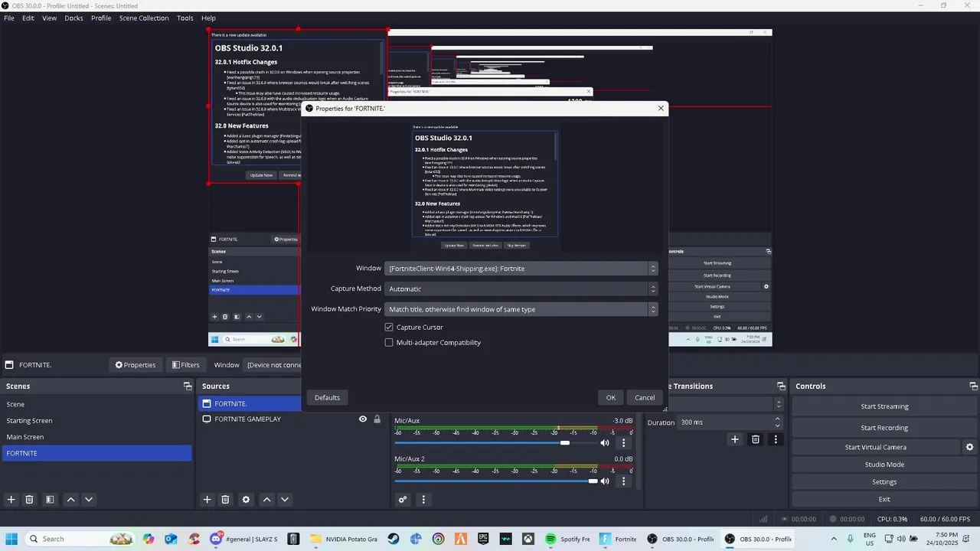Select the FORTNITE GAMEPLAY source
The image size is (980, 551).
click(x=247, y=419)
